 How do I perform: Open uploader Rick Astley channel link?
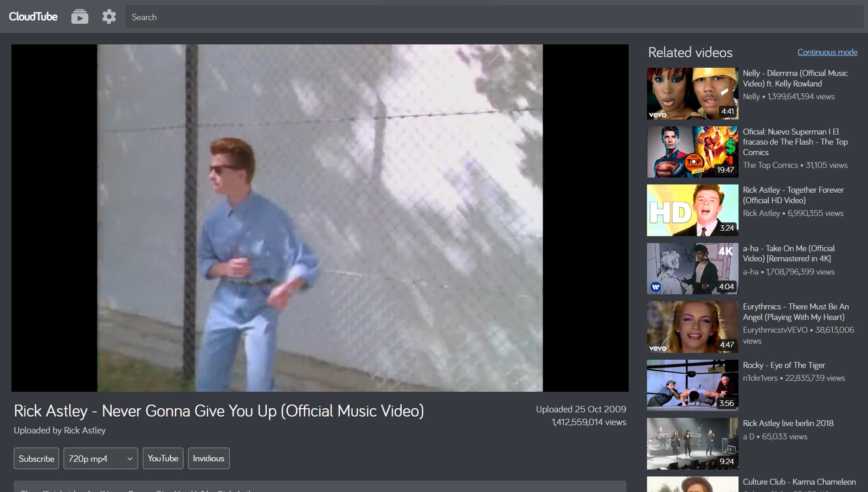(85, 430)
